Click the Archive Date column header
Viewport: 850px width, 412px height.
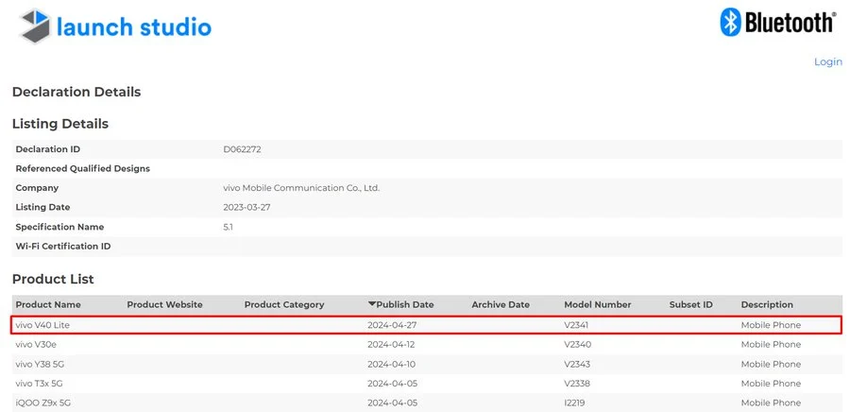tap(500, 304)
